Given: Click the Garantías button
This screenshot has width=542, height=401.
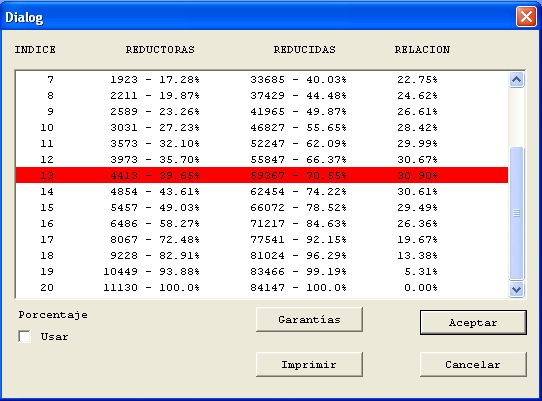Looking at the screenshot, I should tap(309, 319).
